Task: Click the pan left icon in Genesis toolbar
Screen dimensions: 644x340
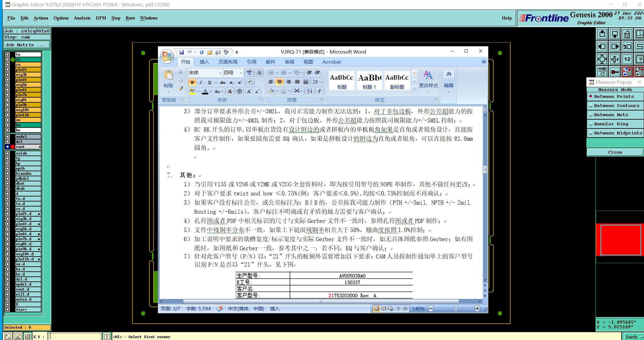Action: 602,47
